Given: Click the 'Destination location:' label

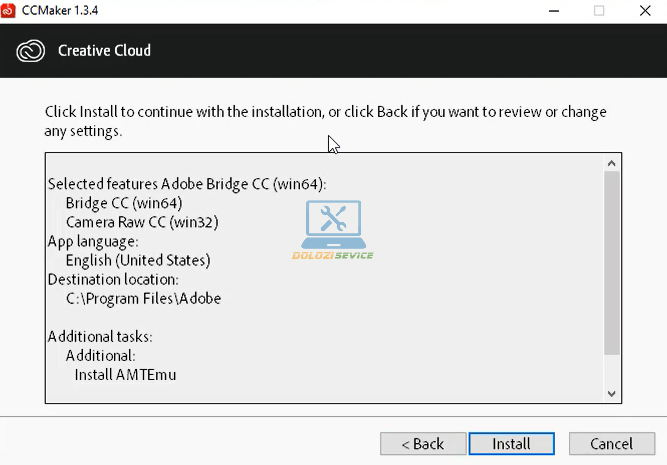Looking at the screenshot, I should click(113, 280).
